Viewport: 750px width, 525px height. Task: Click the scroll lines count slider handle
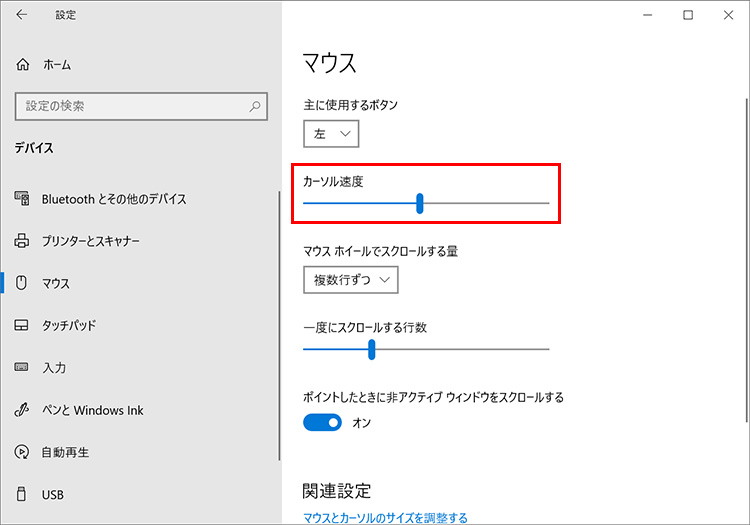tap(371, 349)
